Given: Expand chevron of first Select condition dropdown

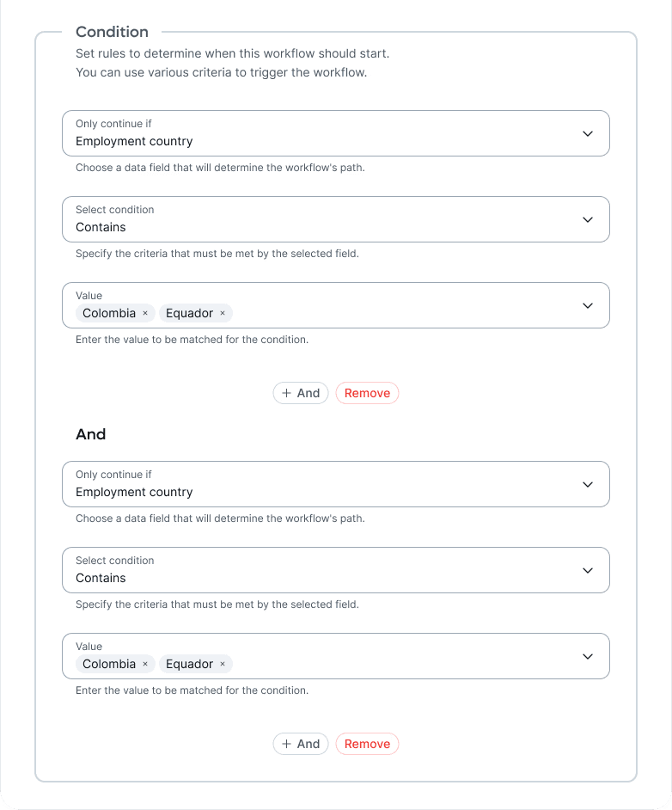Looking at the screenshot, I should (x=587, y=219).
